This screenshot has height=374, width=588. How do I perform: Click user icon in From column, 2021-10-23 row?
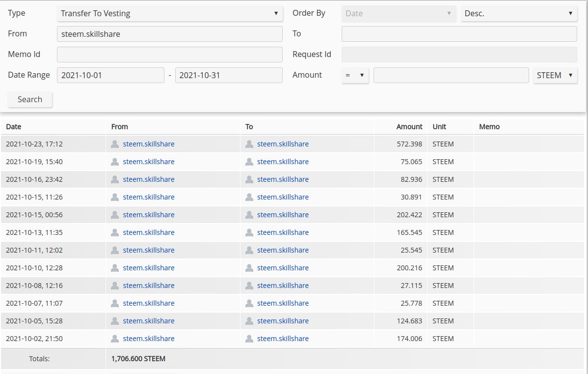point(115,144)
